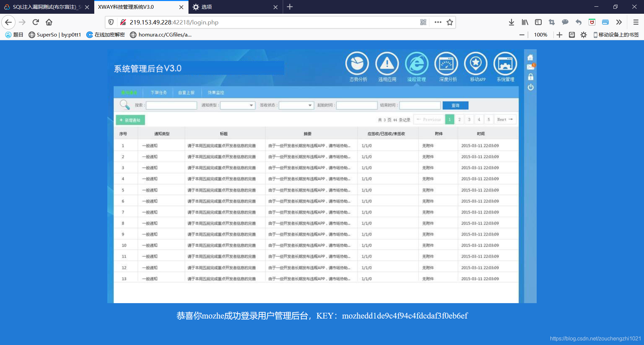Open a new browser tab

click(290, 7)
